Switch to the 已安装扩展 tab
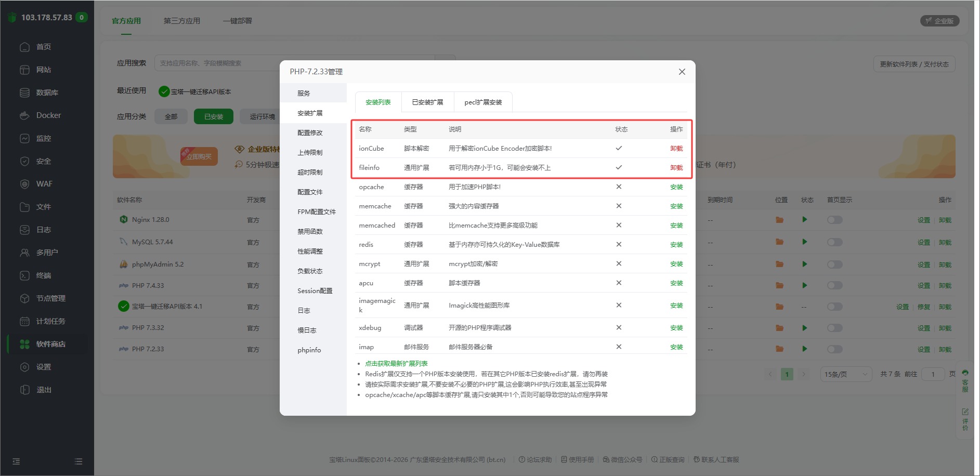 coord(427,102)
